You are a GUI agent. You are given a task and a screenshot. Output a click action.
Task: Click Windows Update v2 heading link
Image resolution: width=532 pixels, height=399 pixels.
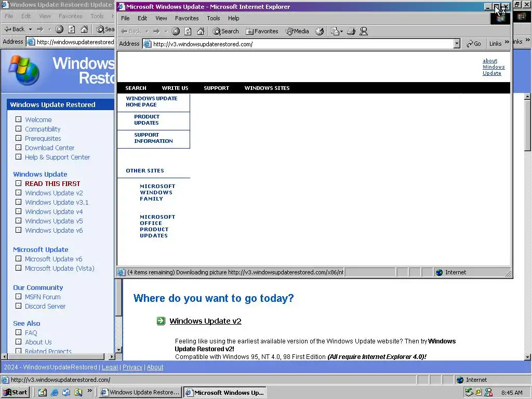(x=205, y=321)
